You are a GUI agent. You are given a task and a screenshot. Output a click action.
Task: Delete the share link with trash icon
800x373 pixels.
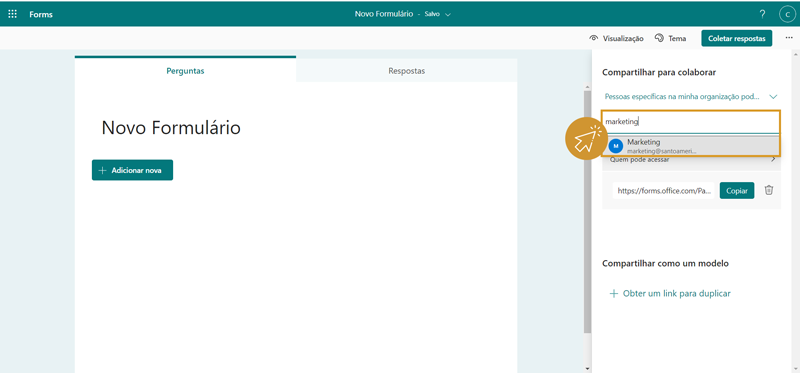tap(769, 190)
